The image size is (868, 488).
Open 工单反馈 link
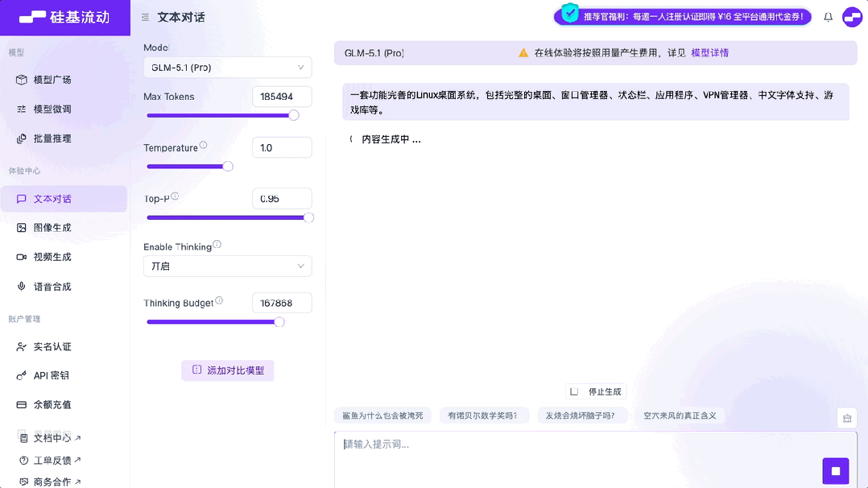(51, 461)
